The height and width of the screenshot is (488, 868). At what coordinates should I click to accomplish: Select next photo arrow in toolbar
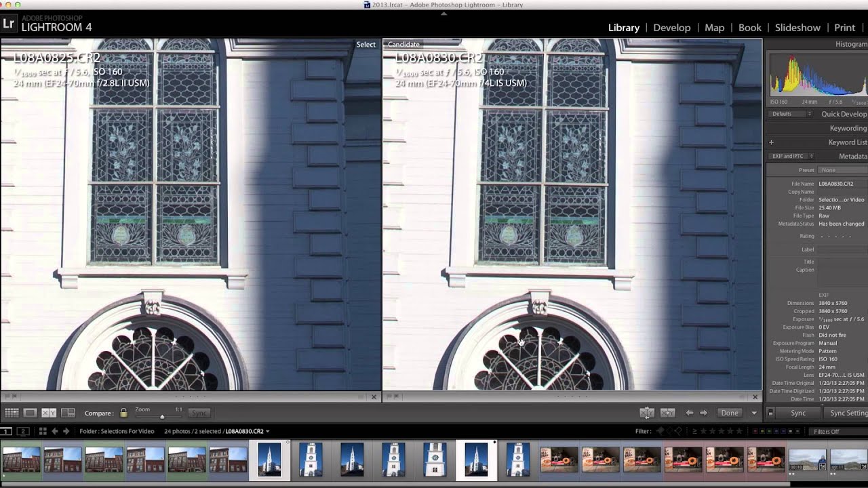pos(704,413)
